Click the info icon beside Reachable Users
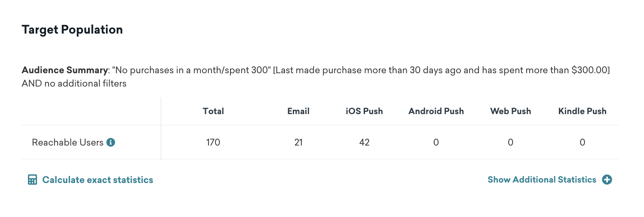The image size is (644, 217). [x=111, y=142]
